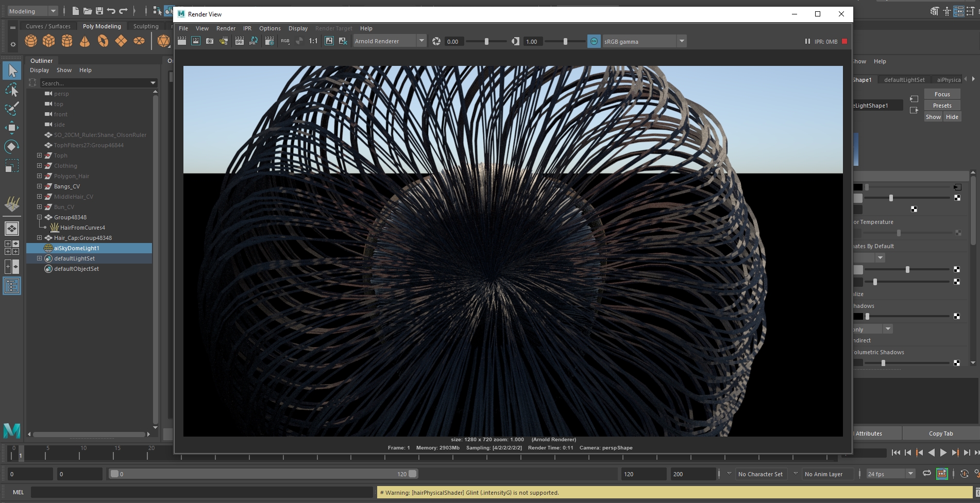
Task: Click the Remove Image icon in Render View
Action: point(343,41)
